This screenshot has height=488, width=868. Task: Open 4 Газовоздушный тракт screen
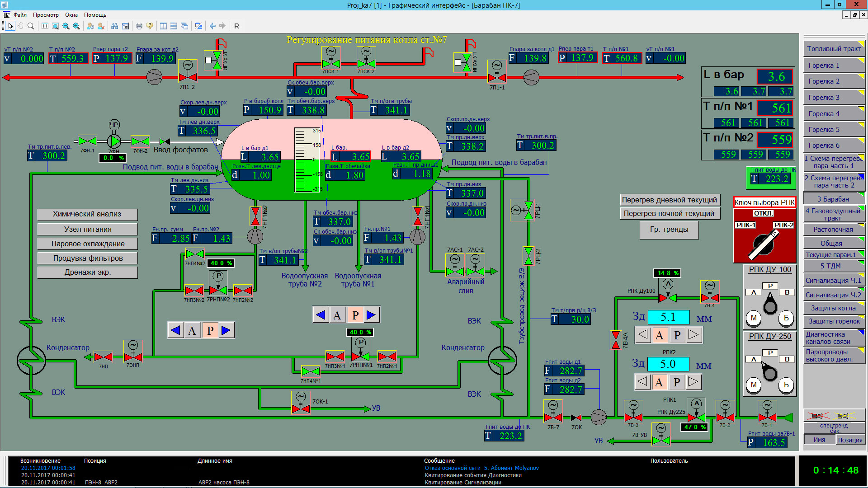pos(834,214)
